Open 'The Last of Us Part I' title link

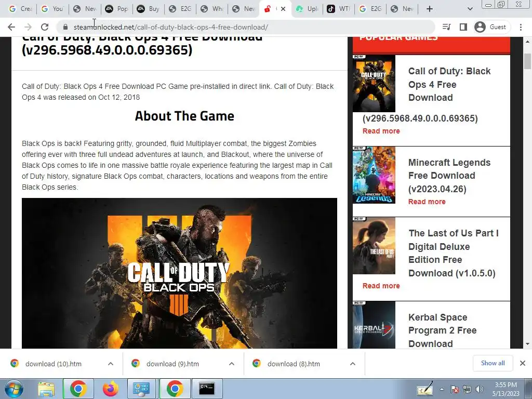(x=453, y=253)
